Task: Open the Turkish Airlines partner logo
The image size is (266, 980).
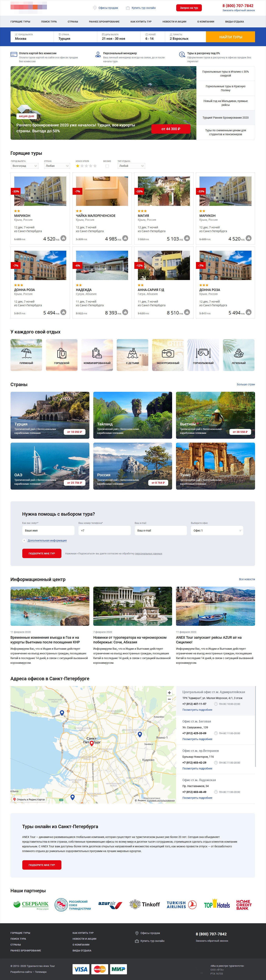Action: [x=182, y=905]
